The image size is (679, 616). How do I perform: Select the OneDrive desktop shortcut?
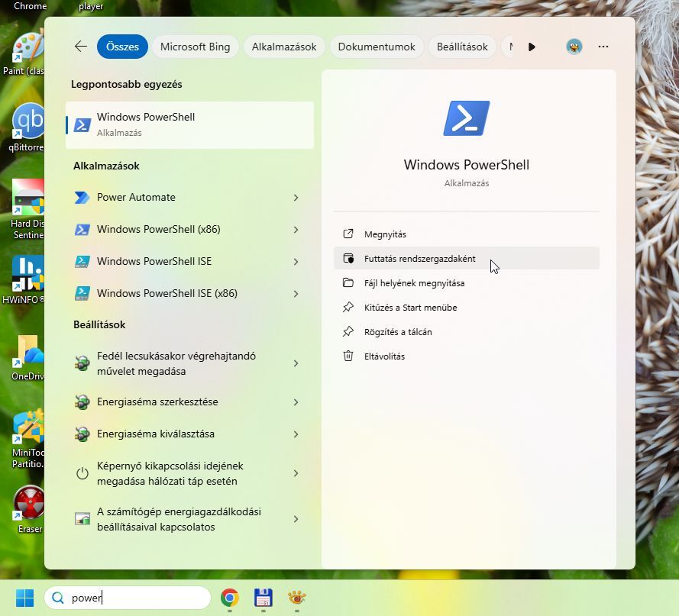coord(28,357)
